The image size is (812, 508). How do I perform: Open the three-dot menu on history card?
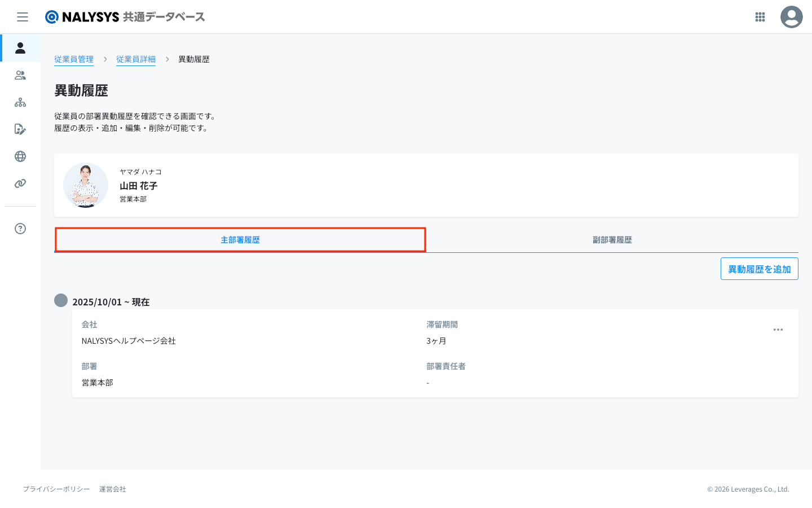[x=778, y=330]
